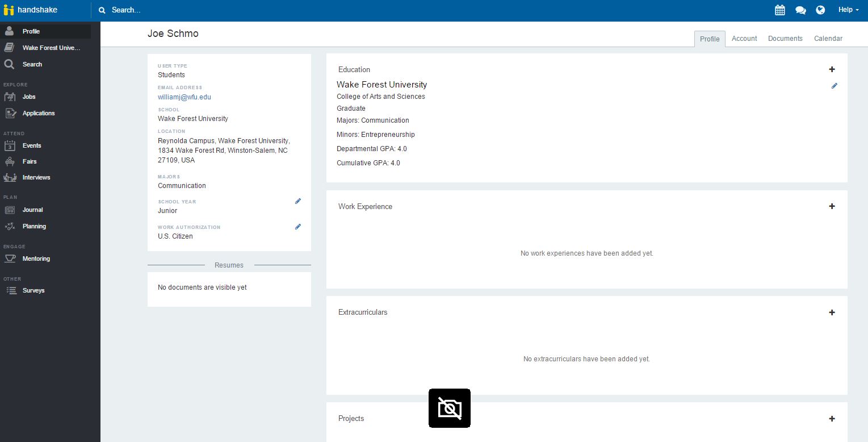Click the Planning icon in sidebar

[x=10, y=226]
